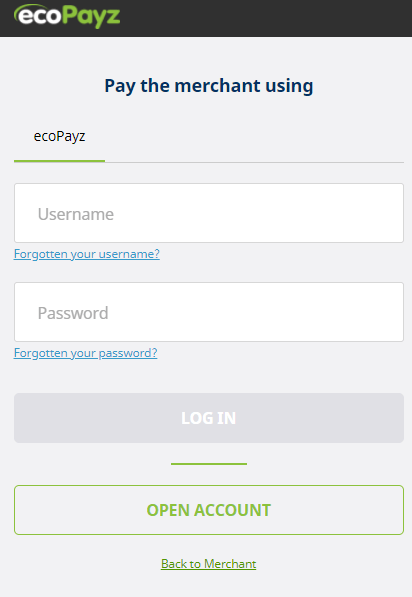Image resolution: width=412 pixels, height=597 pixels.
Task: Click the OPEN ACCOUNT button
Action: point(209,510)
